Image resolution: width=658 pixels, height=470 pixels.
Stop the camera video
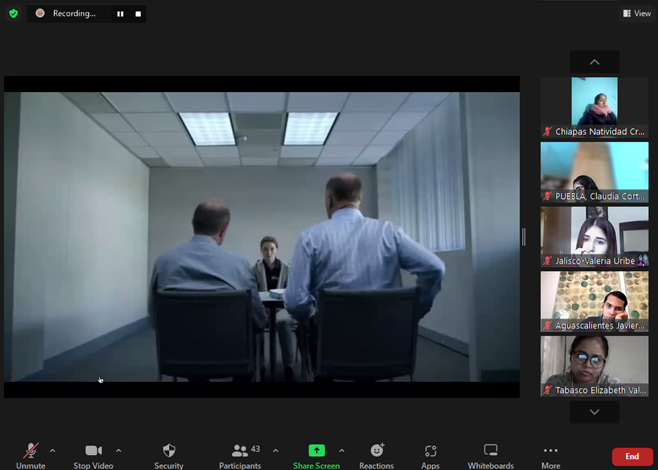93,456
